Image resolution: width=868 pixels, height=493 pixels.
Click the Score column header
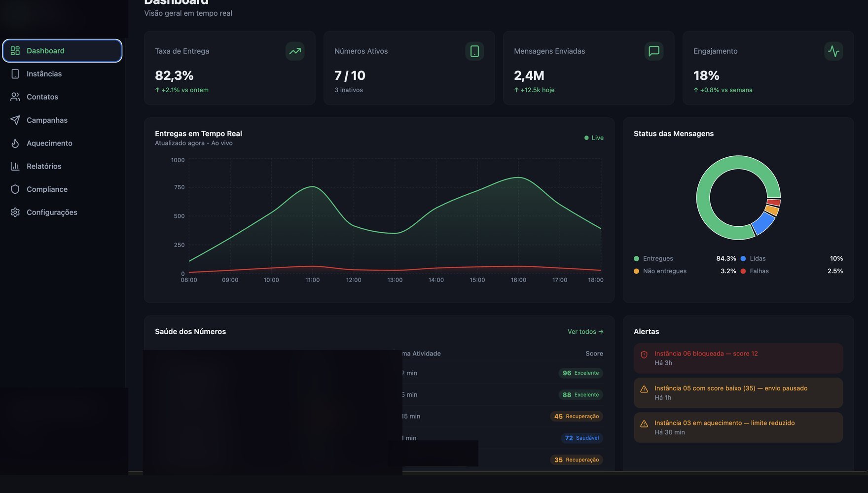click(594, 354)
